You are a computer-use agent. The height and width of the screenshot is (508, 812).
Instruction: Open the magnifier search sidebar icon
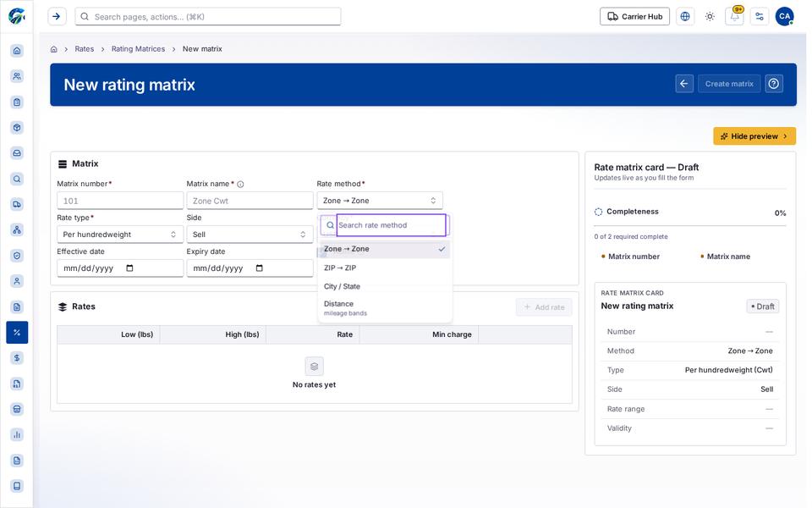coord(17,179)
